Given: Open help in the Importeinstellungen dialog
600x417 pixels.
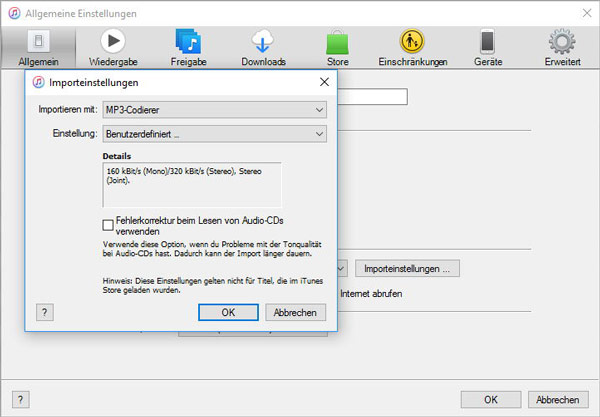Looking at the screenshot, I should tap(45, 312).
